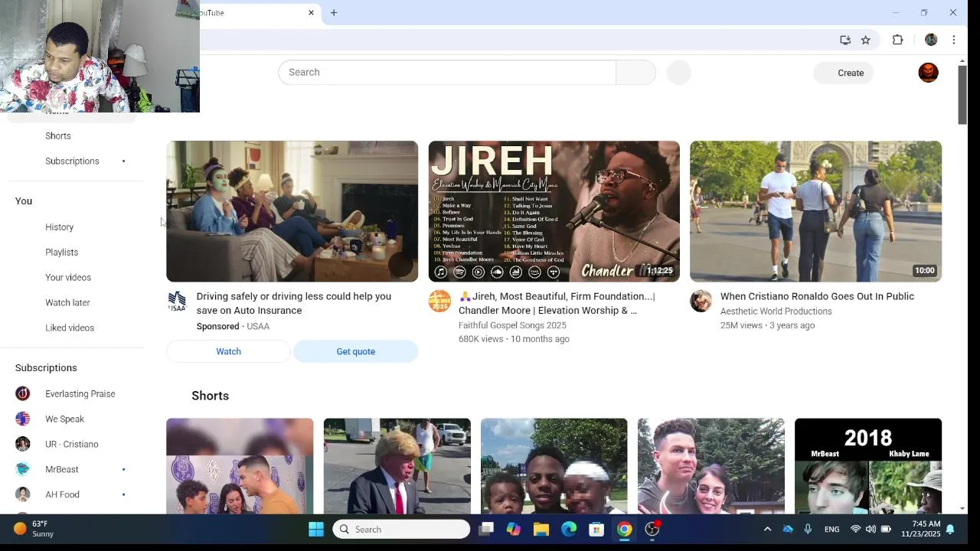
Task: Open Watch later in the sidebar
Action: tap(67, 302)
